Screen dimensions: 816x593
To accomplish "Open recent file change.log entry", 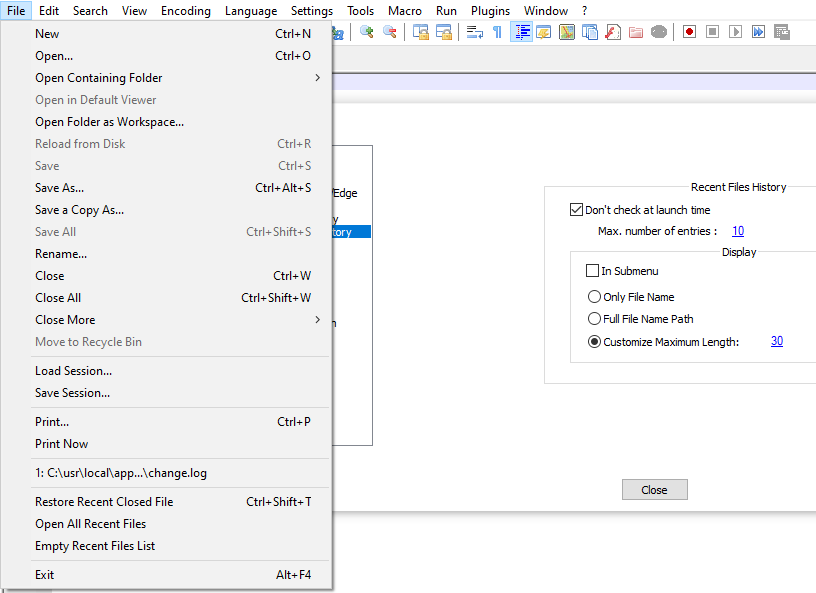I will coord(166,473).
